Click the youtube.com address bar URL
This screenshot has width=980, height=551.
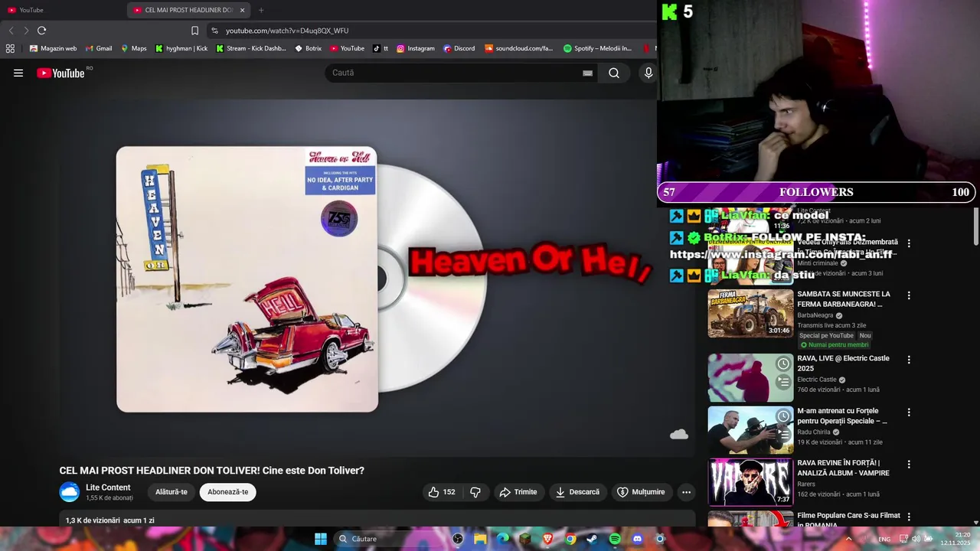tap(287, 31)
